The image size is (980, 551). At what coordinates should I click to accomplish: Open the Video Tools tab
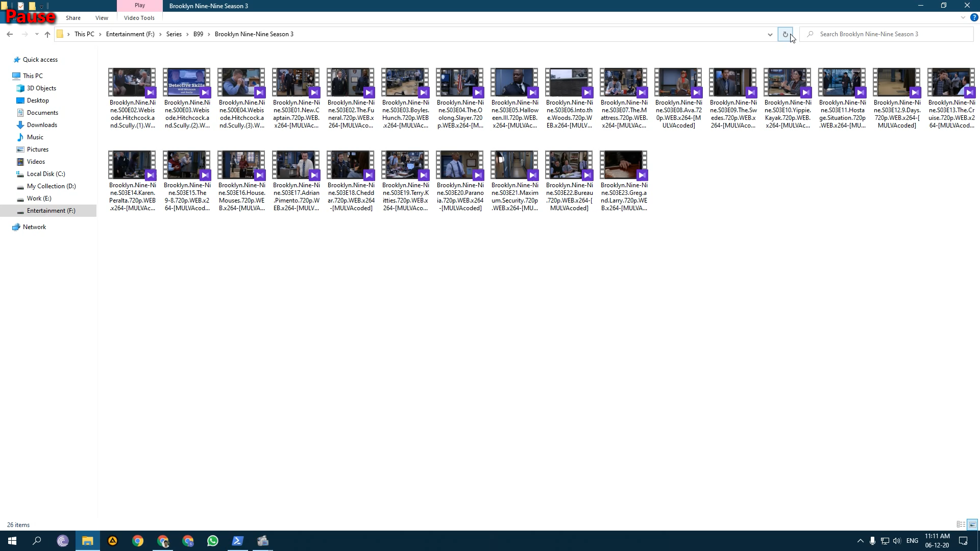point(139,18)
